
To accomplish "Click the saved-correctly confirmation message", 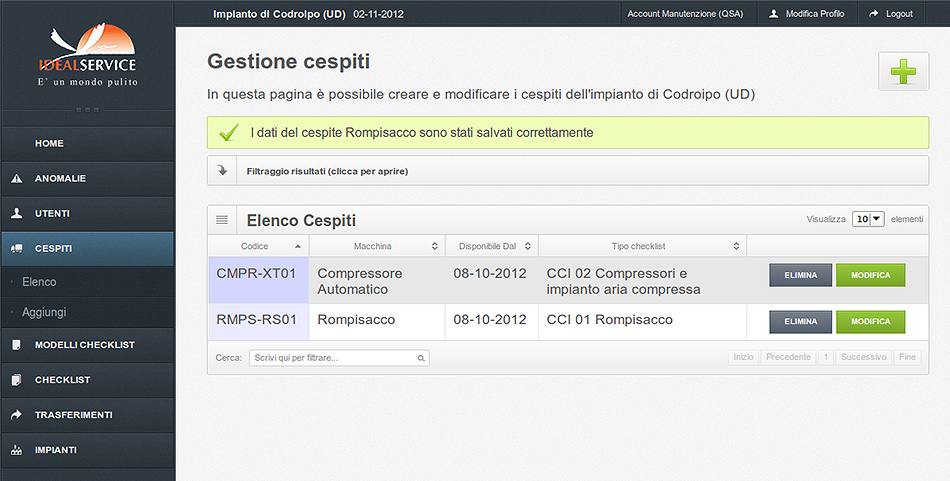I will pyautogui.click(x=568, y=132).
